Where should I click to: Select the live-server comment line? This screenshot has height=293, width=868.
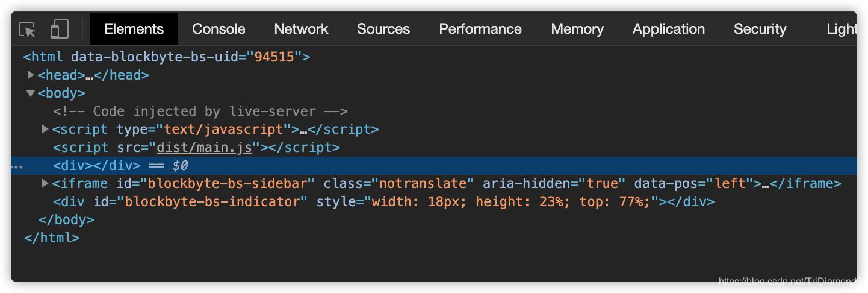[200, 112]
